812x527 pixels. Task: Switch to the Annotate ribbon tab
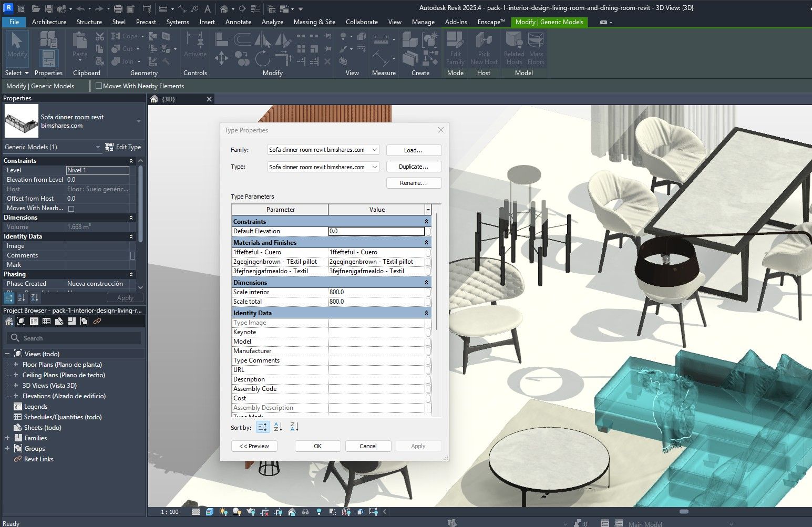(238, 22)
